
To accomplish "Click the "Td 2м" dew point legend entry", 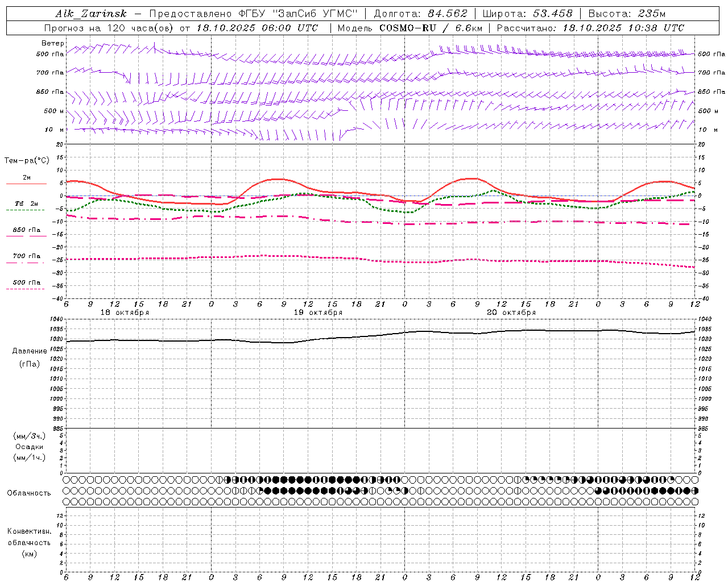I will tap(27, 203).
